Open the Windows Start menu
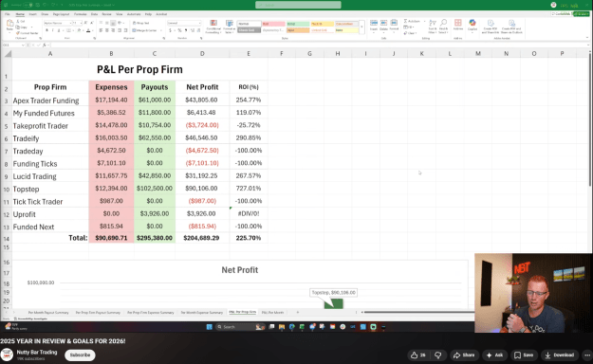This screenshot has width=593, height=364. [x=209, y=327]
